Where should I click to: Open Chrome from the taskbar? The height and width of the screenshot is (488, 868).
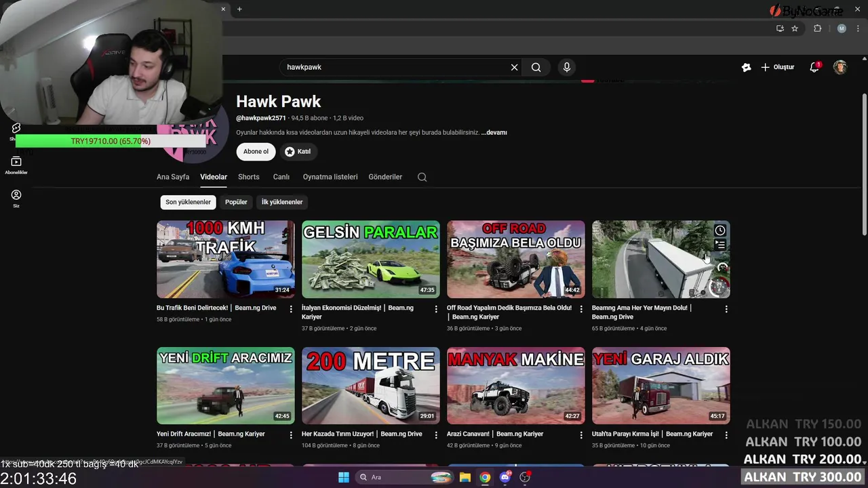[485, 477]
